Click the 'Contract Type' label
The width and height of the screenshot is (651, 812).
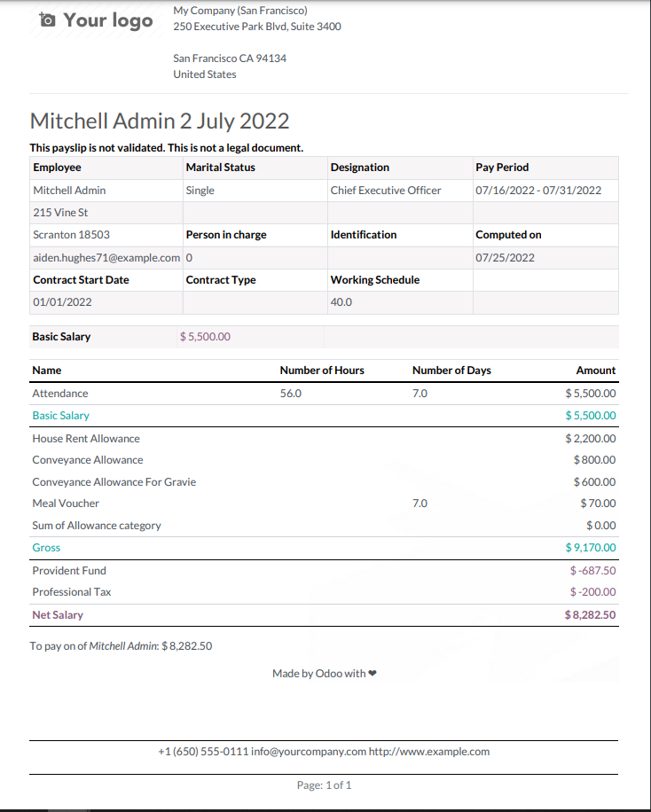[x=221, y=280]
